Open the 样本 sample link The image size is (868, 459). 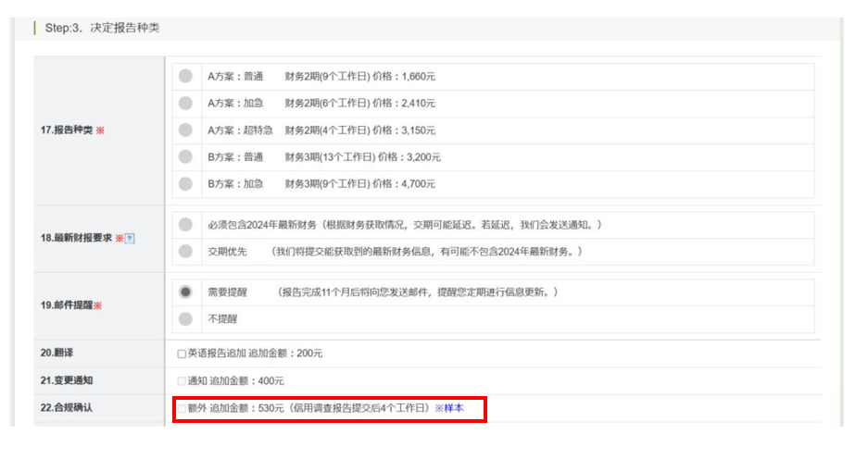click(x=453, y=408)
